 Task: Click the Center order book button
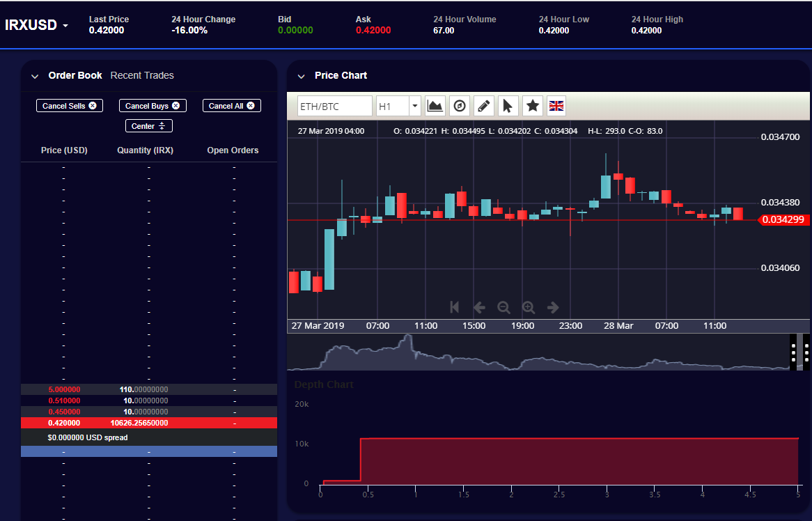coord(148,126)
